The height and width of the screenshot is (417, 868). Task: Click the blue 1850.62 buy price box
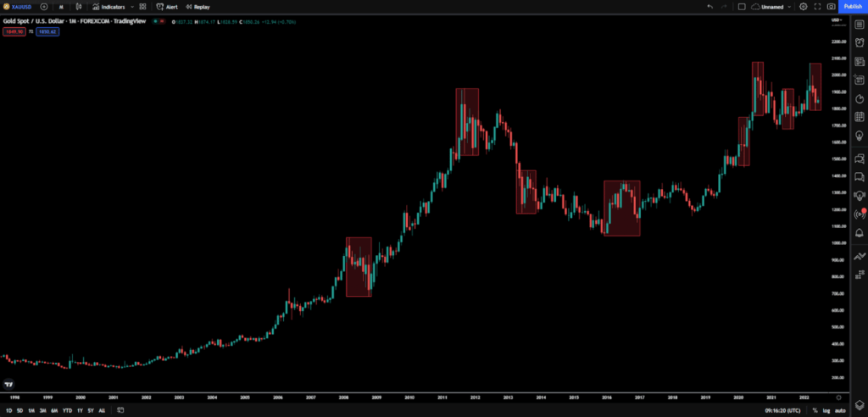point(46,31)
